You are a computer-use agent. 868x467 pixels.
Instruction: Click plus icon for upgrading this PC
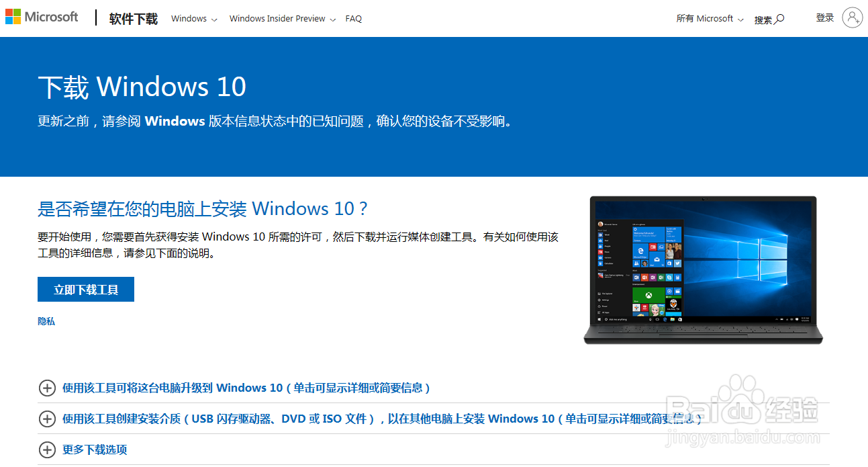pyautogui.click(x=47, y=388)
